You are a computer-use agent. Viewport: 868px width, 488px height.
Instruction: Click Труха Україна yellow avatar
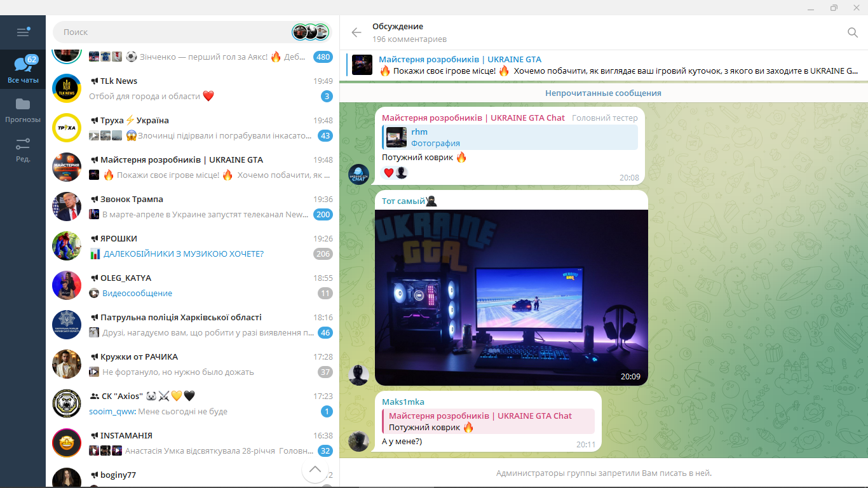coord(67,128)
